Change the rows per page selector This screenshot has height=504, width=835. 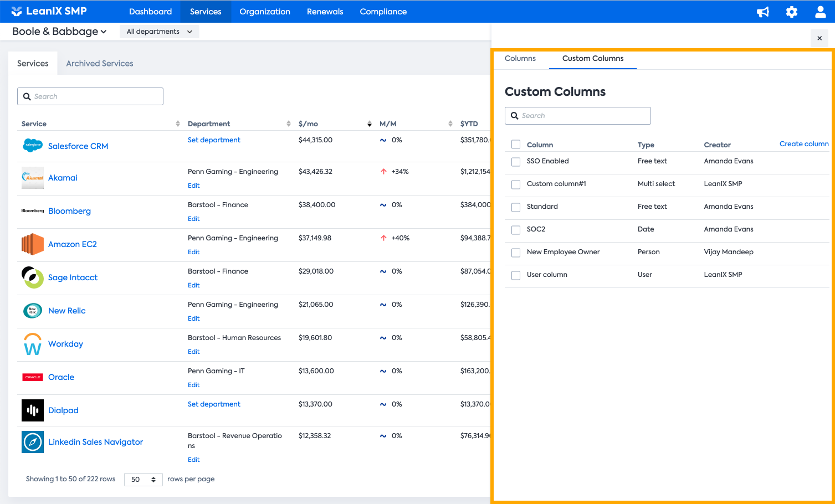coord(143,480)
